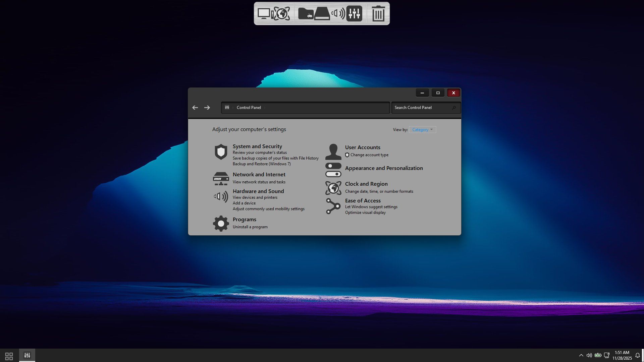Open the Recycle Bin trash icon in the dock
Image resolution: width=644 pixels, height=362 pixels.
(378, 14)
